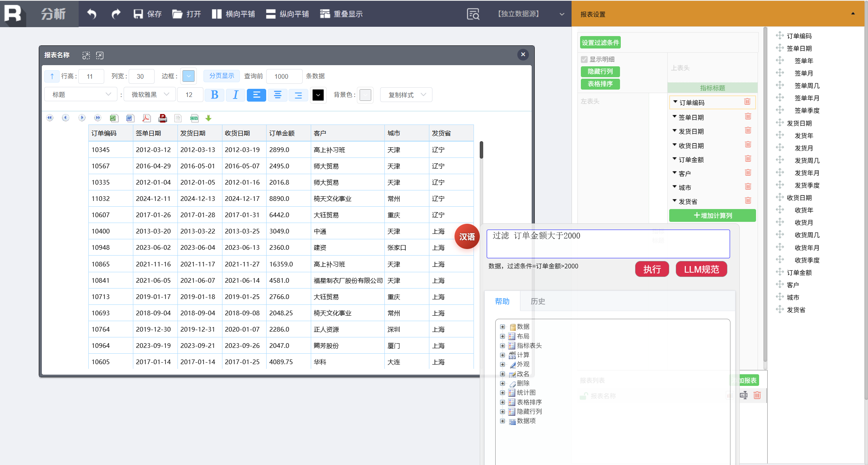Toggle italic text formatting
Screen dimensions: 868x465
tap(235, 95)
